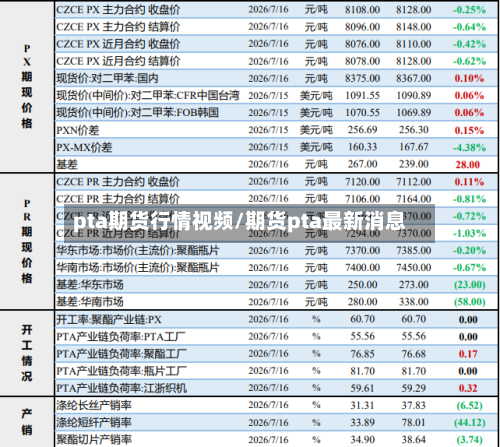Click the 'CZCE PR 主力合约 收盘价' label
Screen dimensions: 500x447
click(118, 182)
